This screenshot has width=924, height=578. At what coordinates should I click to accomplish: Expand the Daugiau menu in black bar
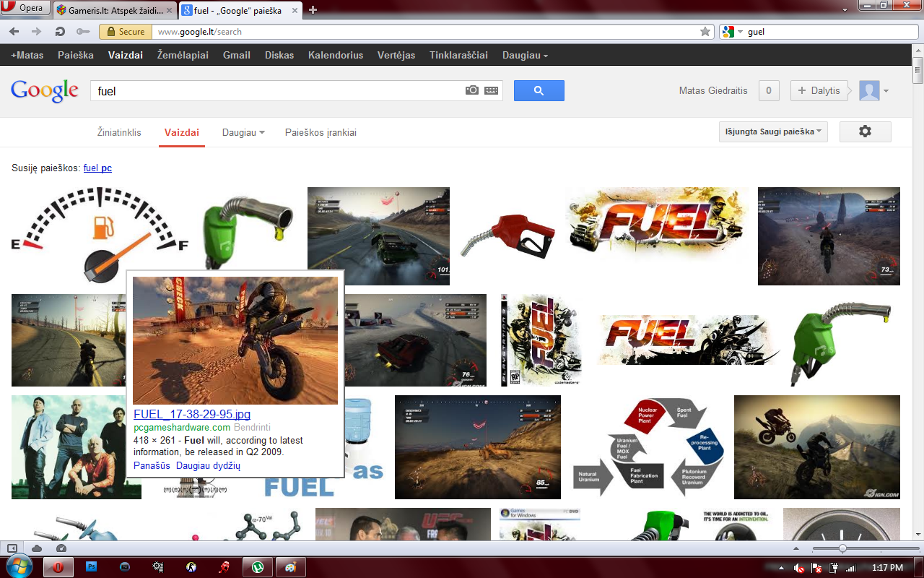pos(525,55)
